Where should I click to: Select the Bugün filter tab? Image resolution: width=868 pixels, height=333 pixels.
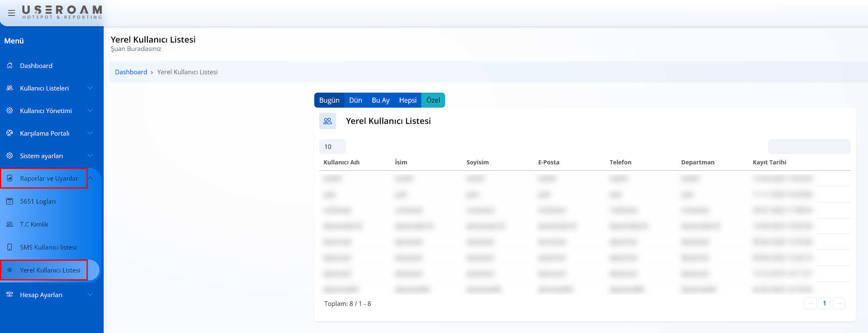coord(329,100)
